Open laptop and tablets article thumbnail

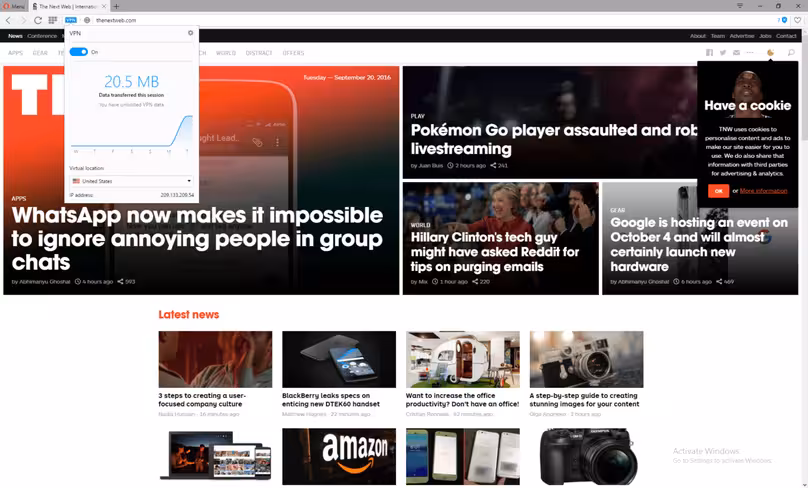coord(215,457)
